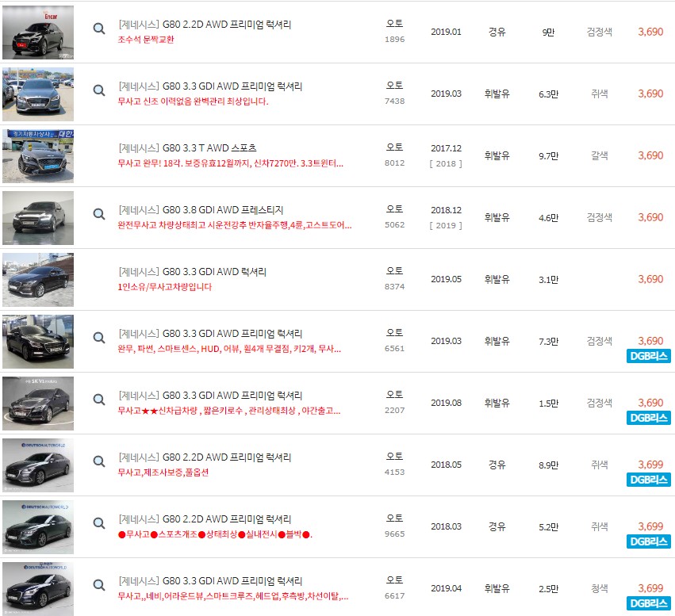Click the magnifier icon for listing 4153
The image size is (675, 616).
(x=99, y=461)
